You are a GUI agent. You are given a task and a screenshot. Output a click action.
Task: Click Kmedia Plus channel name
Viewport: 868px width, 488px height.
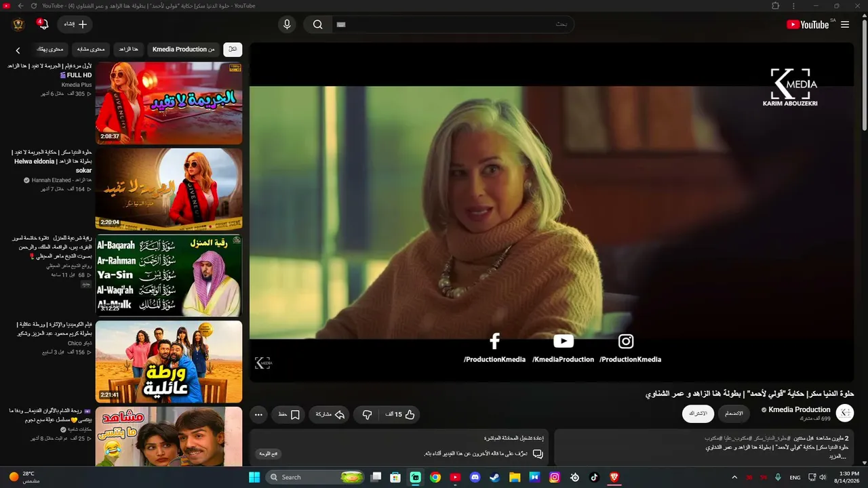(77, 85)
